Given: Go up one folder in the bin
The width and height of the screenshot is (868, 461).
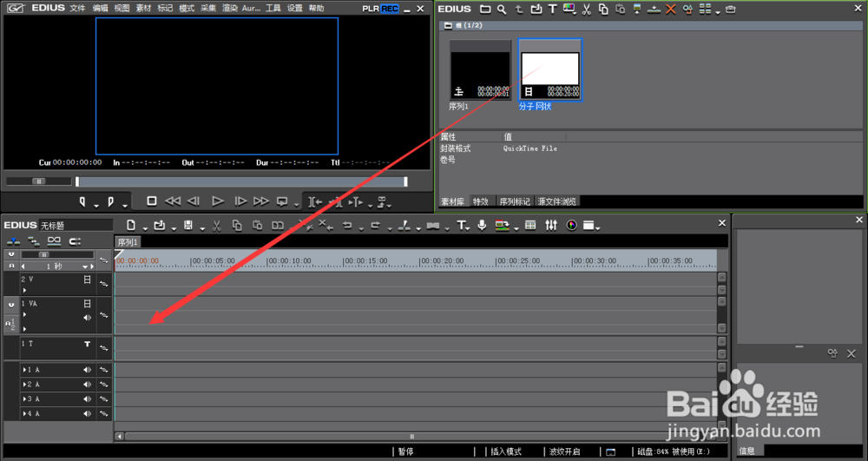Looking at the screenshot, I should tap(519, 9).
